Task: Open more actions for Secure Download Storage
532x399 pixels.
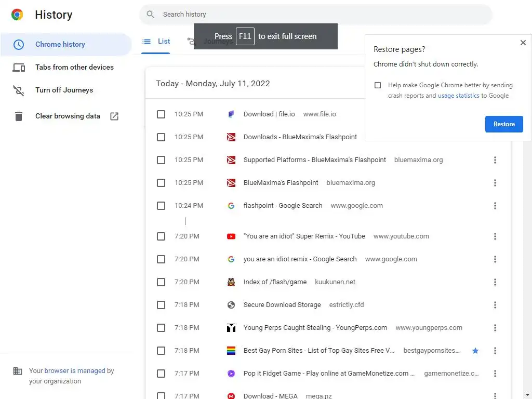Action: coord(495,305)
